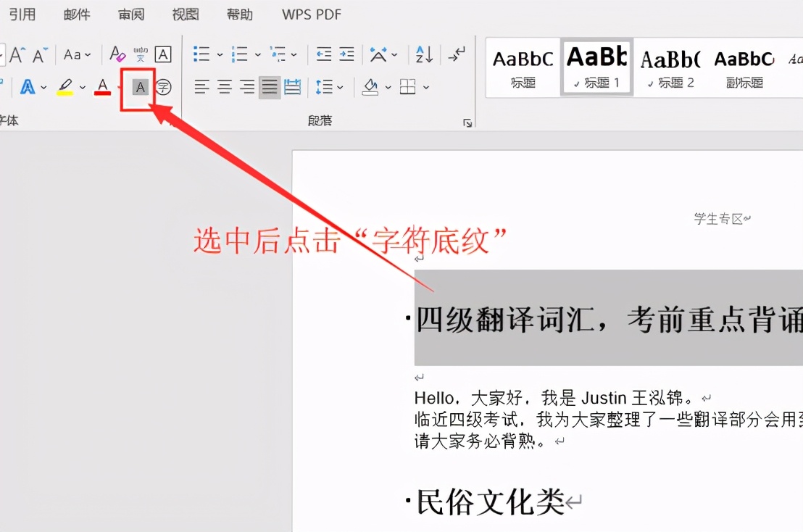
Task: Click the Character Border icon
Action: click(x=162, y=54)
